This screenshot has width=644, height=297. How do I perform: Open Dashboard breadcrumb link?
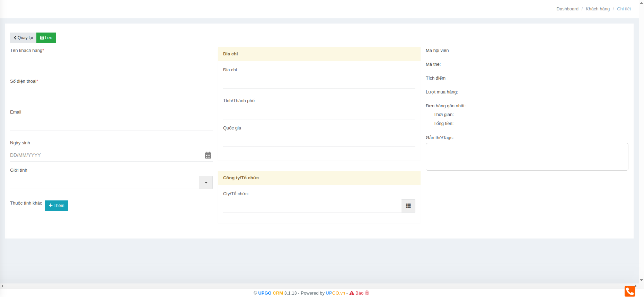[567, 9]
